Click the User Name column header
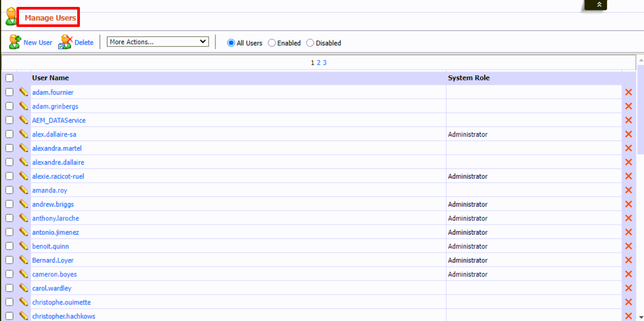This screenshot has height=321, width=644. [50, 78]
